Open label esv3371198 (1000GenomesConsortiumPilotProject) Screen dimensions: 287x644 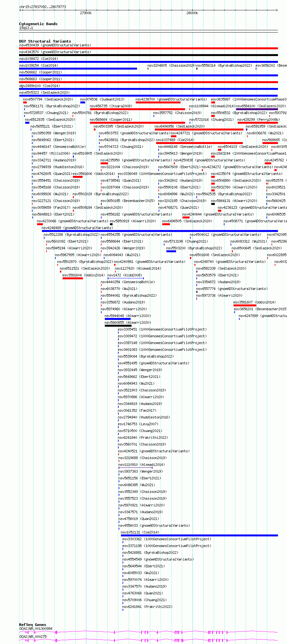click(167, 546)
